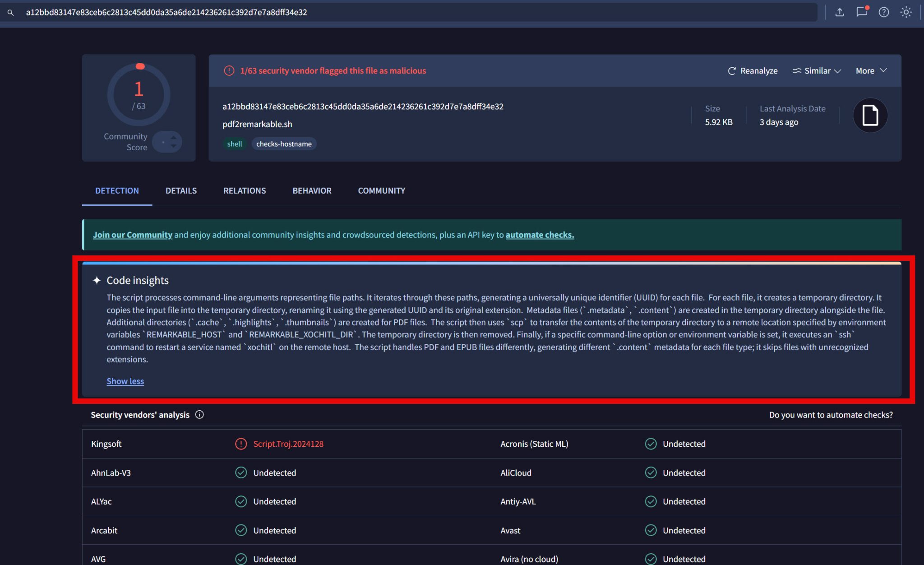The image size is (924, 565).
Task: Toggle the light/dark theme sun icon
Action: (x=906, y=12)
